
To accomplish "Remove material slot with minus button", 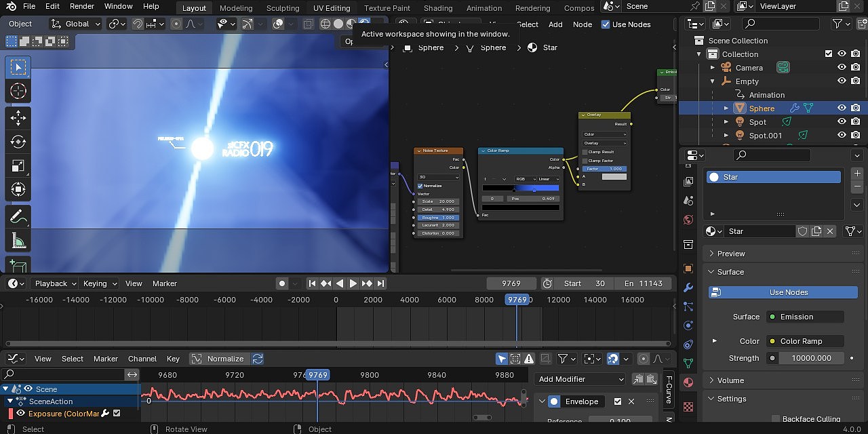I will click(857, 186).
